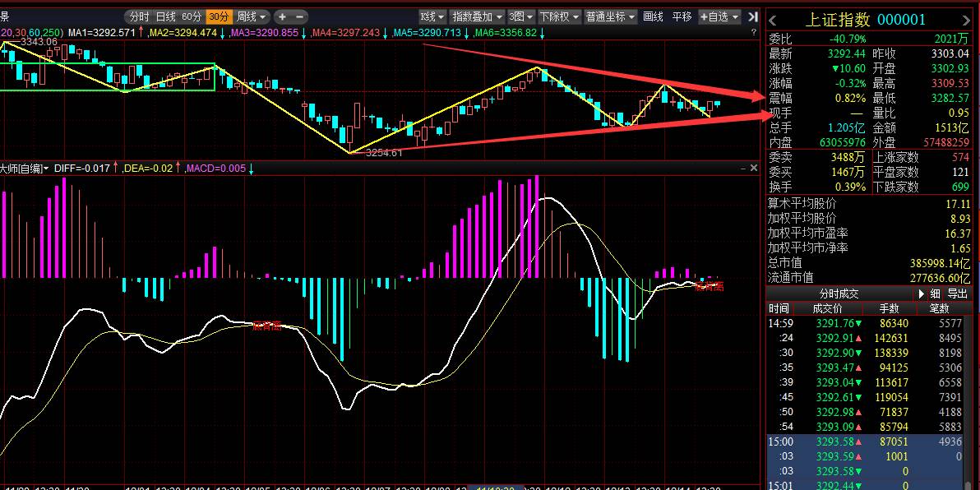
Task: Click the 上证指数 000001 title
Action: [x=864, y=20]
